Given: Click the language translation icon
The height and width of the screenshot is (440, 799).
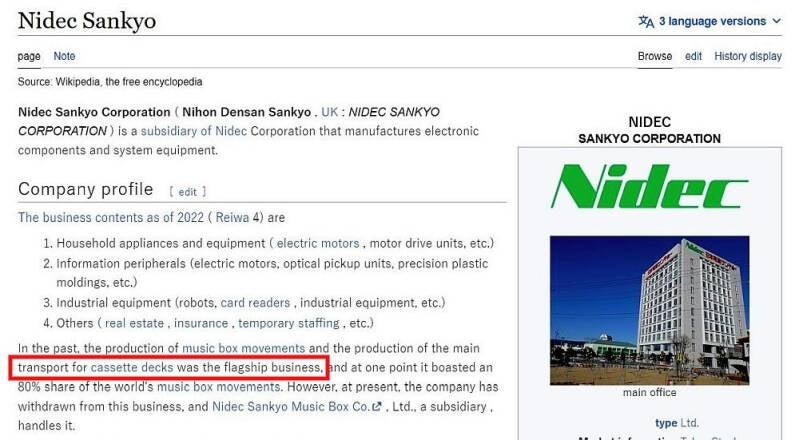Looking at the screenshot, I should [x=646, y=21].
